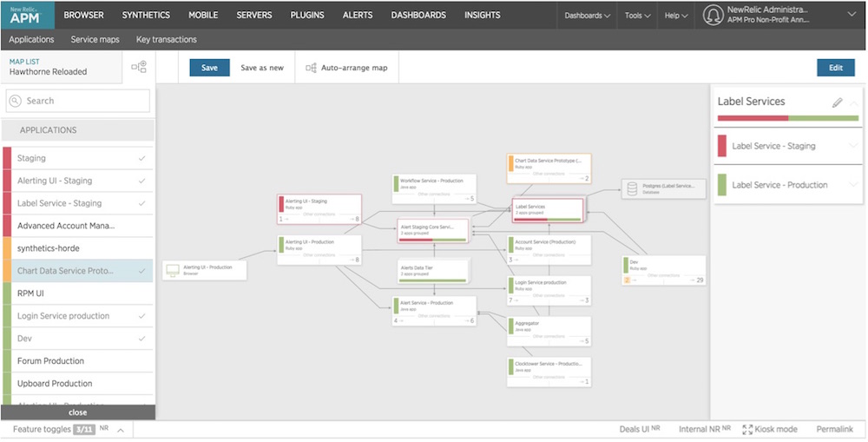This screenshot has height=442, width=868.
Task: Click the New Relic APM logo
Action: 27,15
